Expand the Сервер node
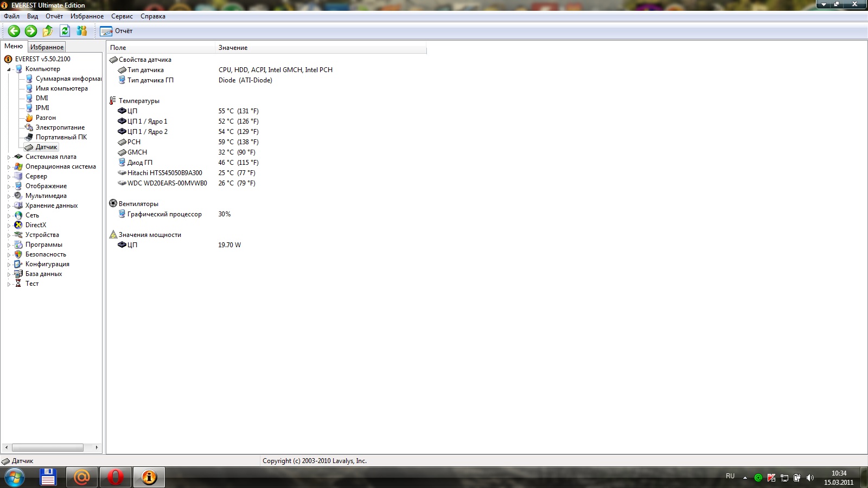 (x=9, y=177)
